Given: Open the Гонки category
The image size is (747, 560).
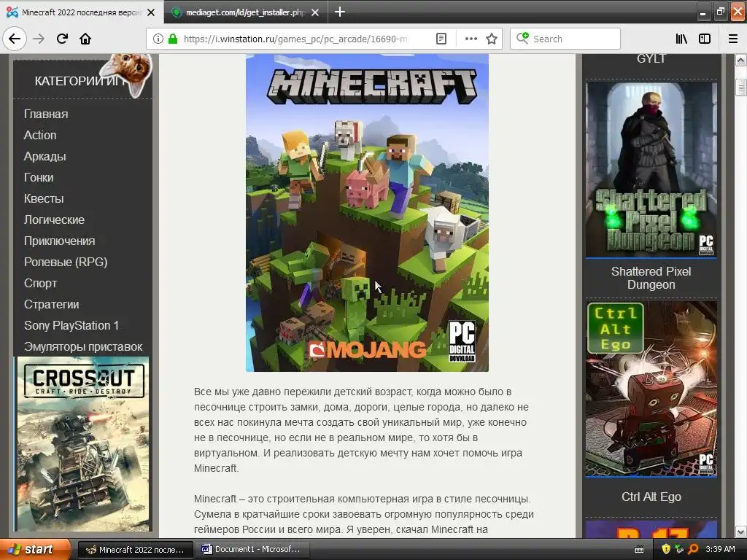Looking at the screenshot, I should click(39, 178).
